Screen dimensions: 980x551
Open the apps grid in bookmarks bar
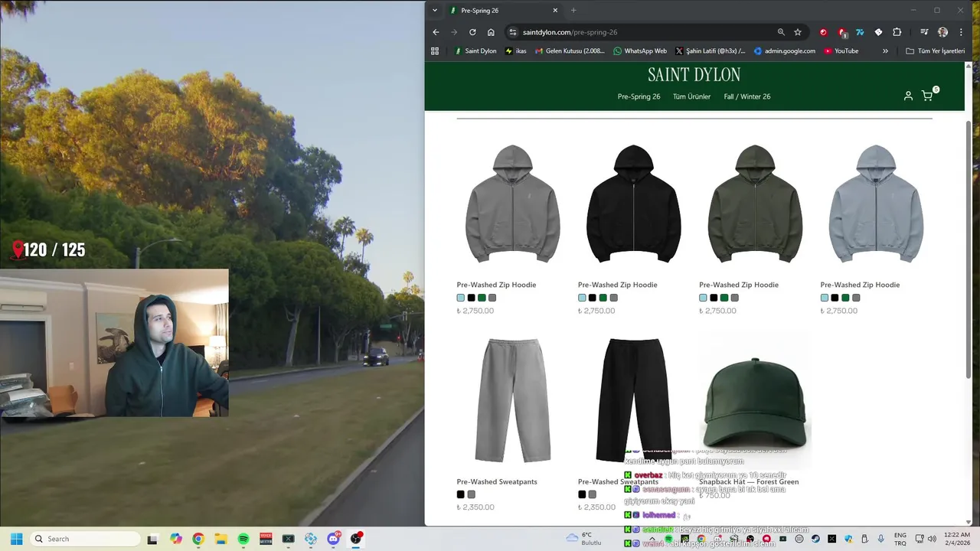coord(435,51)
